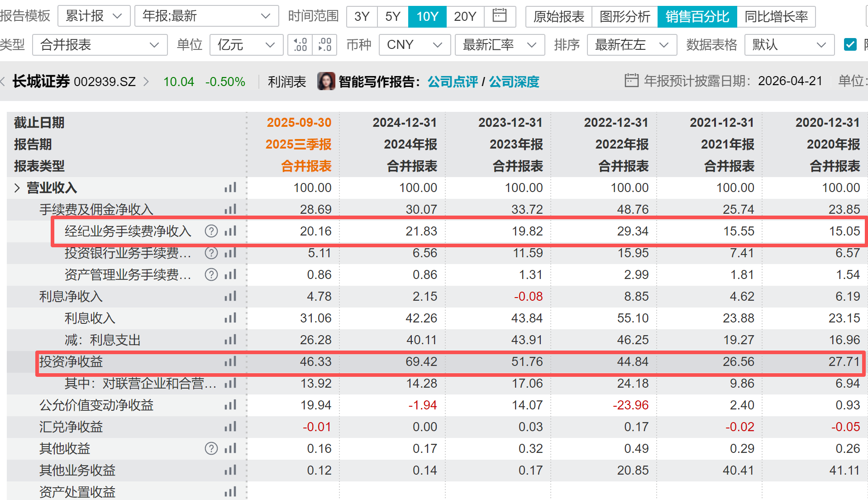Click the decrease decimal places icon
This screenshot has width=868, height=500.
click(x=324, y=45)
